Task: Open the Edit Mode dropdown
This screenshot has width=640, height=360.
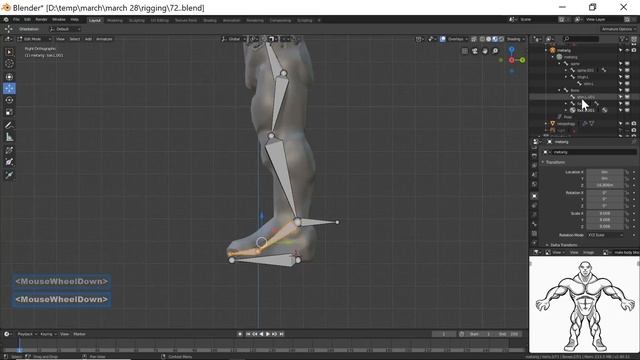Action: (x=34, y=39)
